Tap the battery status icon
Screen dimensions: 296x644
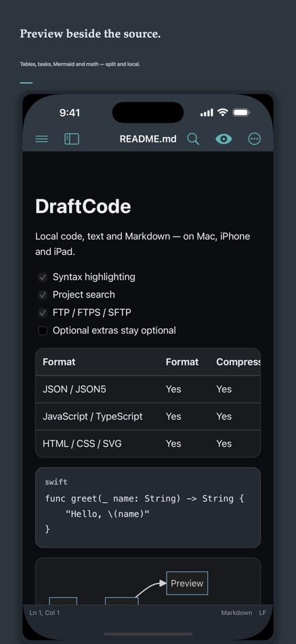point(241,112)
